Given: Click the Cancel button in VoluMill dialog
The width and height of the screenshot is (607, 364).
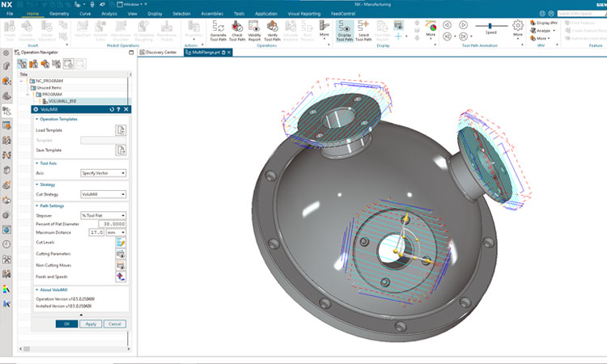Looking at the screenshot, I should coord(114,324).
